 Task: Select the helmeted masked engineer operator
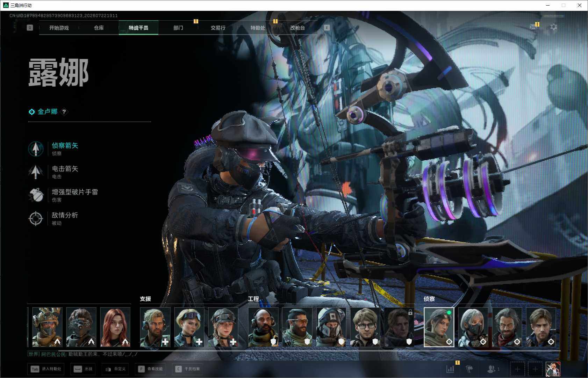[x=331, y=327]
